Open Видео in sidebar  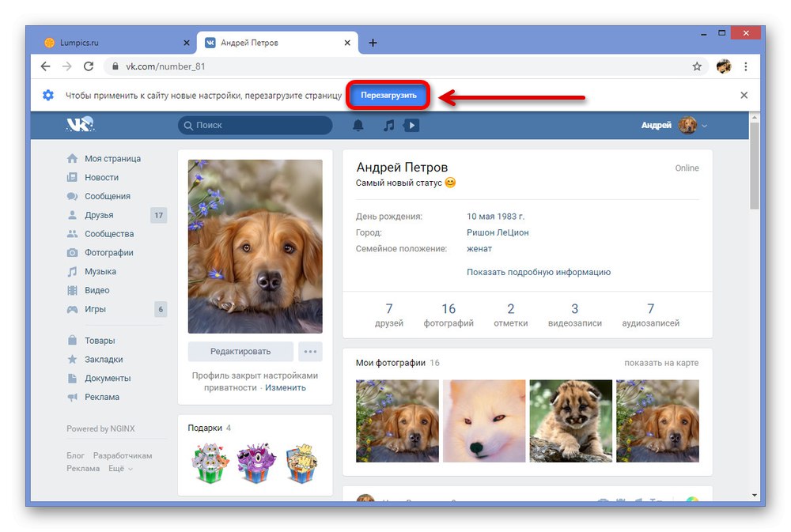click(x=97, y=290)
